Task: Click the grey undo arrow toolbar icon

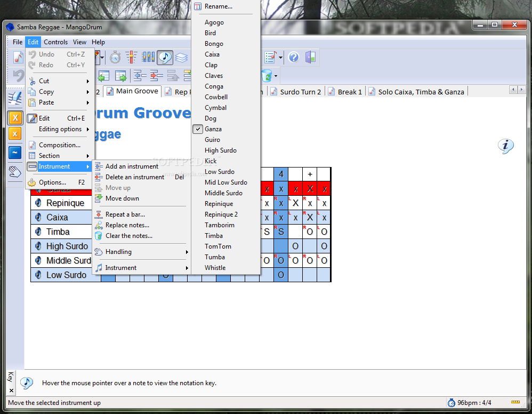Action: click(18, 75)
